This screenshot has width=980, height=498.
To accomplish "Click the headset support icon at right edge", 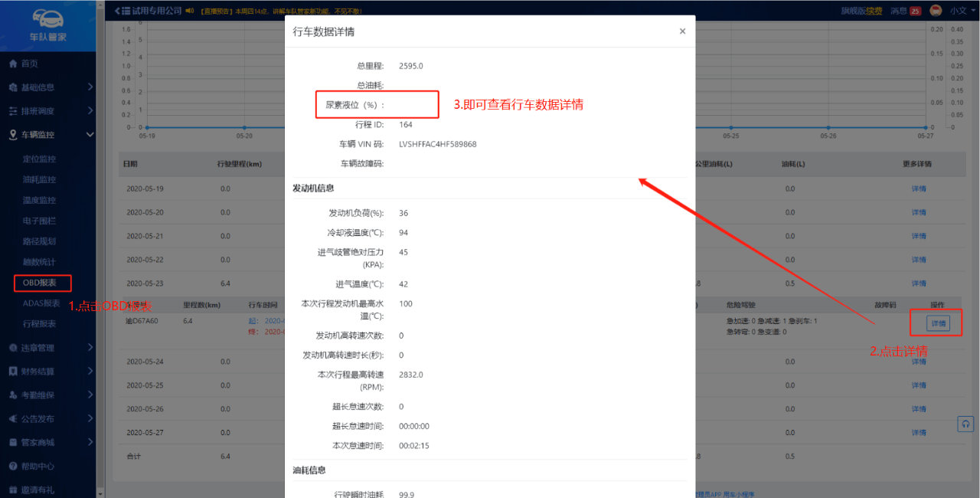I will point(966,424).
